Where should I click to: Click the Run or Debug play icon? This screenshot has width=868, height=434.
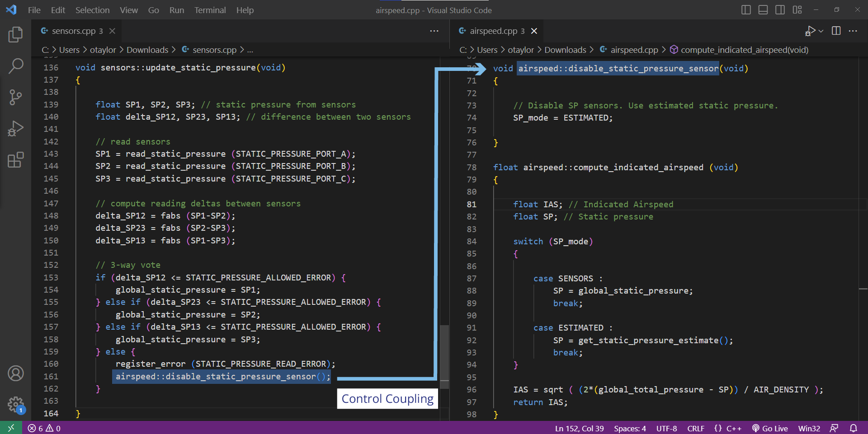pyautogui.click(x=810, y=31)
